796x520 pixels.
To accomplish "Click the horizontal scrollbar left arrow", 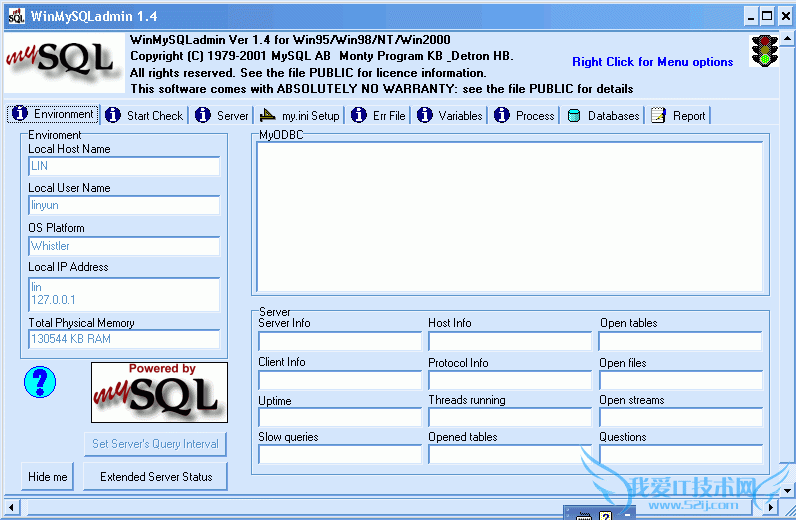I will tap(10, 508).
